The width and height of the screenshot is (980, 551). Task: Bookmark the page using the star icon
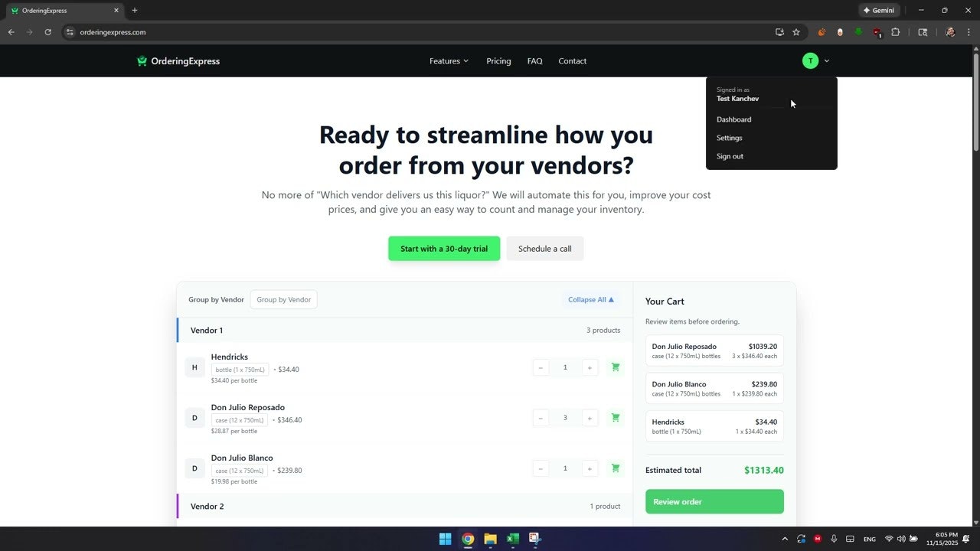(x=796, y=32)
